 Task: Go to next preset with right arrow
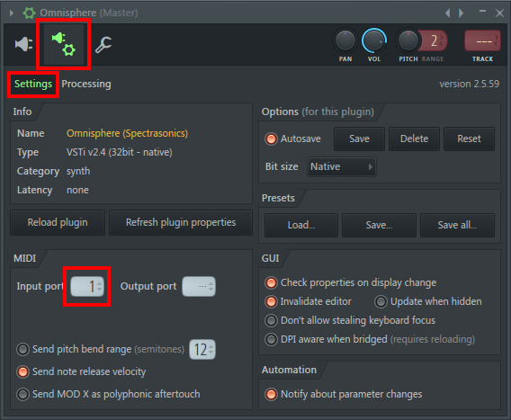click(x=461, y=13)
